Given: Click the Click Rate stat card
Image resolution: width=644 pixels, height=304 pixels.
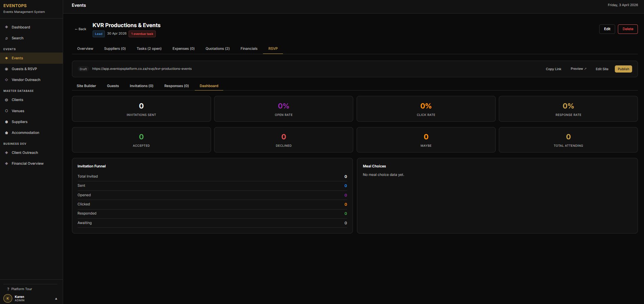Looking at the screenshot, I should point(426,109).
